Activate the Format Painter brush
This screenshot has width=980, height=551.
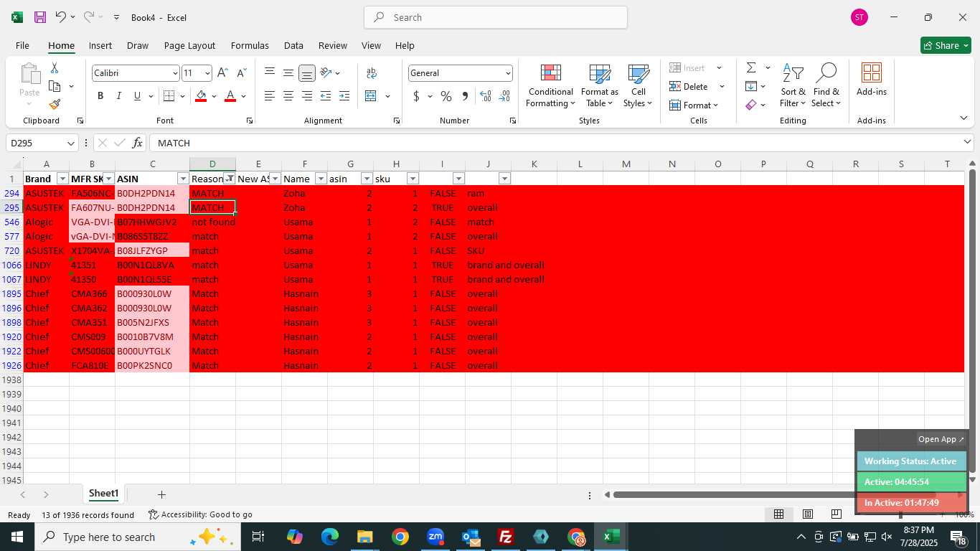click(55, 105)
